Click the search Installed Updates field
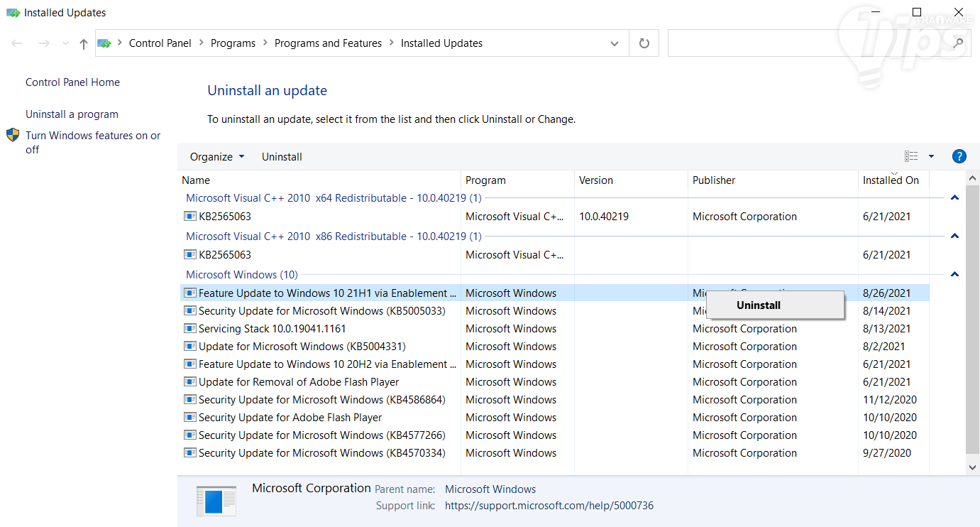 (809, 43)
